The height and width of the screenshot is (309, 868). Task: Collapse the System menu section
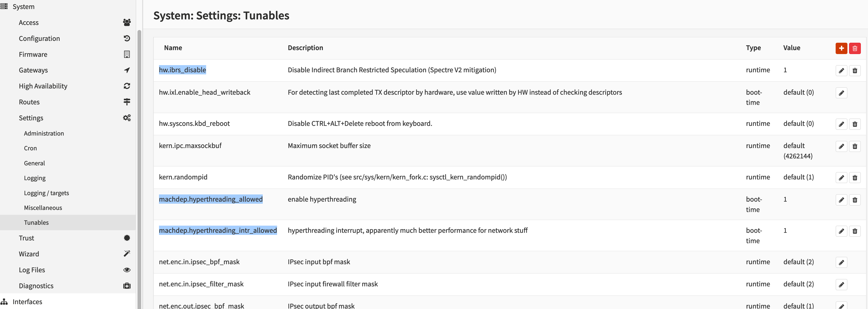pos(23,7)
